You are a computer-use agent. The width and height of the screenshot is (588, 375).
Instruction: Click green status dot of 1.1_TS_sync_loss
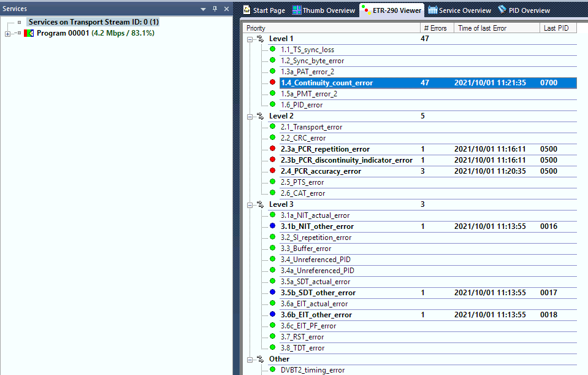(x=273, y=49)
